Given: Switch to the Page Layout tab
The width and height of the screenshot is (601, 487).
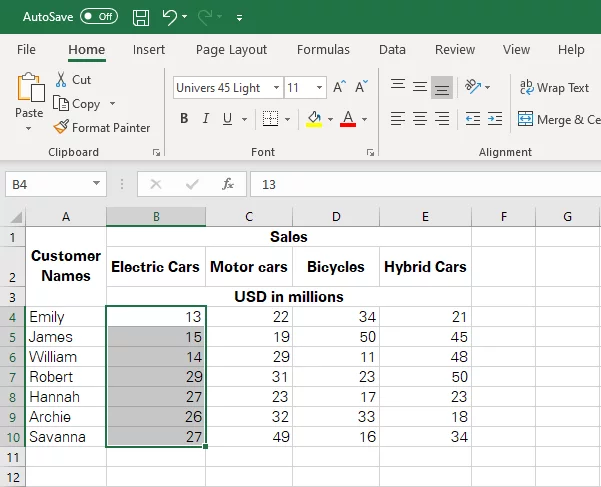Looking at the screenshot, I should click(231, 49).
